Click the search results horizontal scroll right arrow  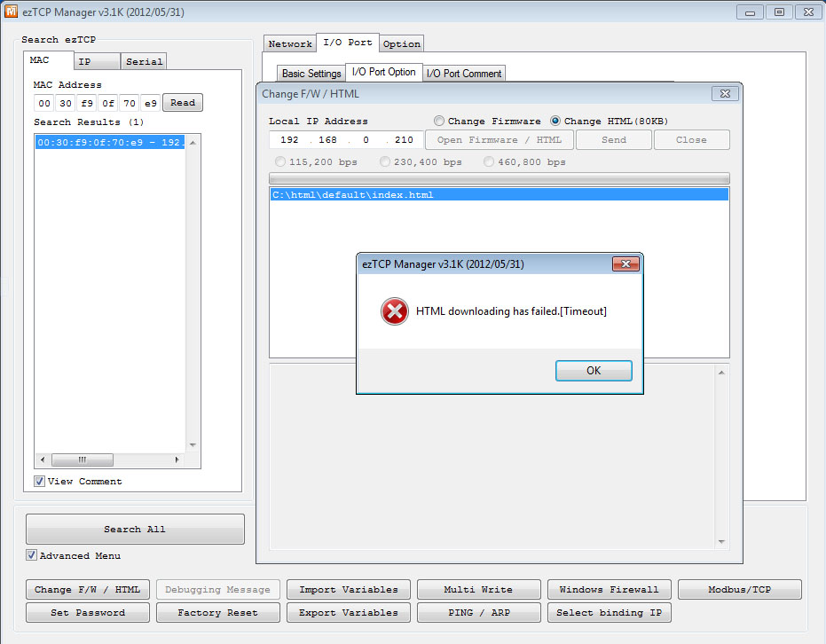point(177,459)
